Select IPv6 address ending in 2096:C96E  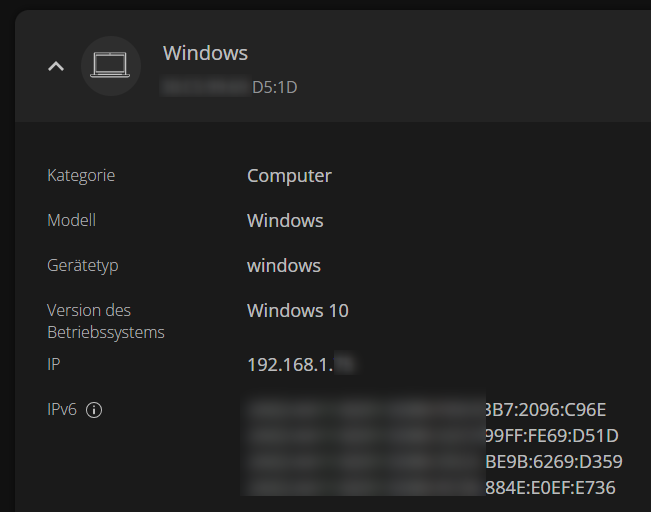coord(430,410)
